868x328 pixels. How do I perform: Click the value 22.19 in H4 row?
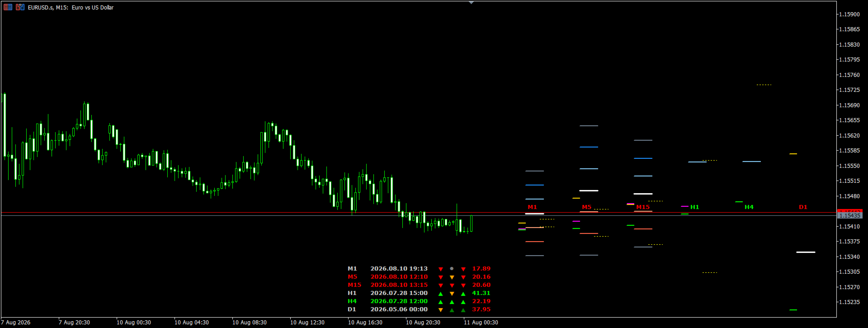[x=481, y=301]
